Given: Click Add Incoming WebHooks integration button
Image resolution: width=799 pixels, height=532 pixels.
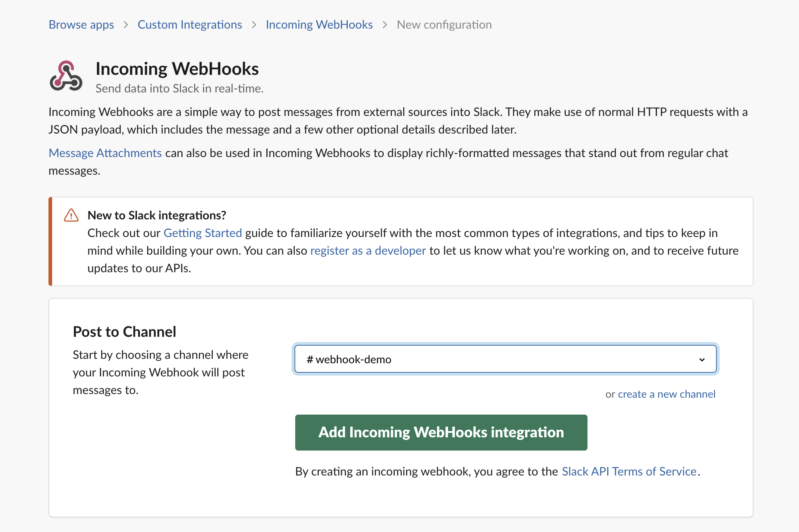Looking at the screenshot, I should (x=441, y=433).
